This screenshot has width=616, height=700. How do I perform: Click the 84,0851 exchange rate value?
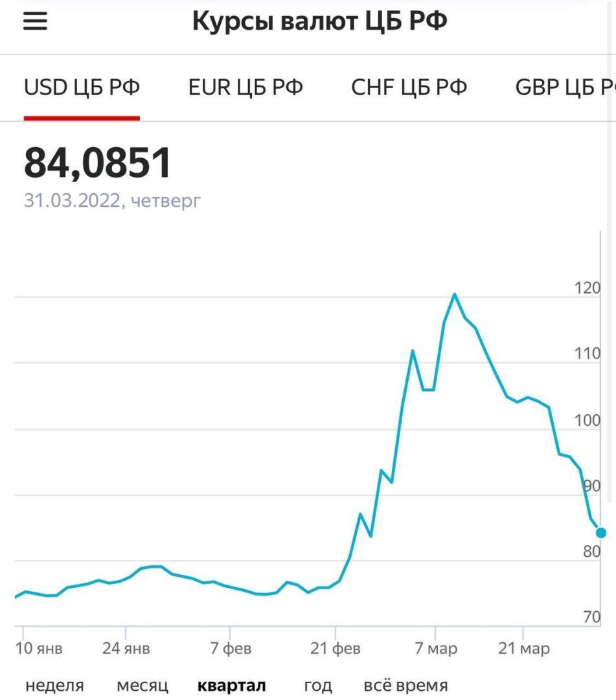[98, 163]
